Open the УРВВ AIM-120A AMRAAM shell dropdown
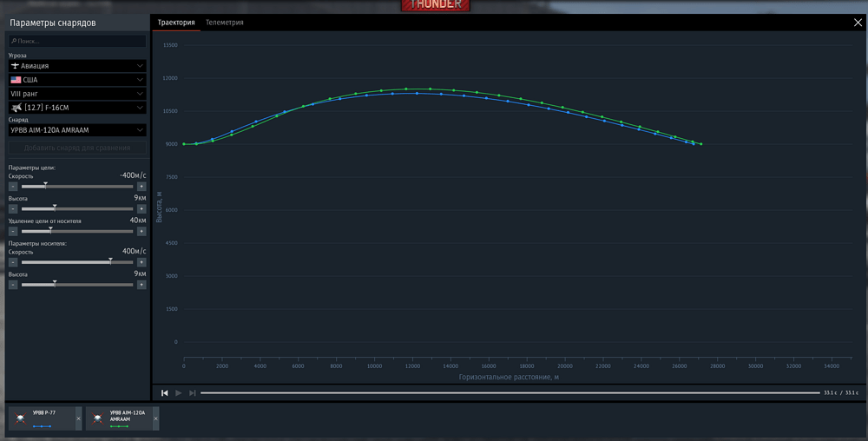This screenshot has width=868, height=441. (x=77, y=130)
